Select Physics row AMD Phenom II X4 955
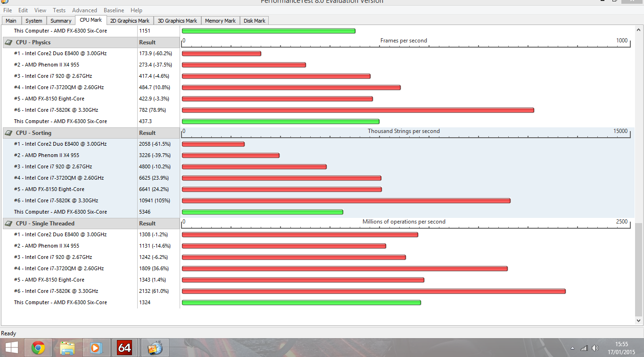This screenshot has width=644, height=357. [x=47, y=65]
